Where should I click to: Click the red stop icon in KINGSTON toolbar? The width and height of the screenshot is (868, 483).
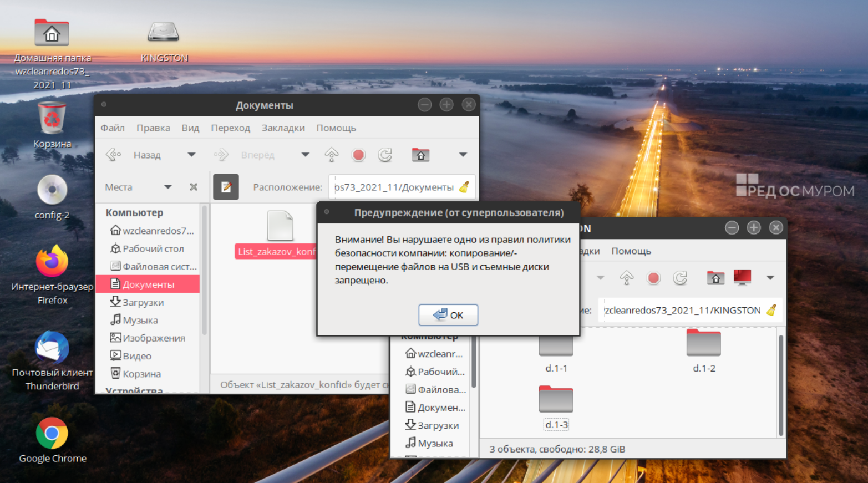[x=654, y=277]
